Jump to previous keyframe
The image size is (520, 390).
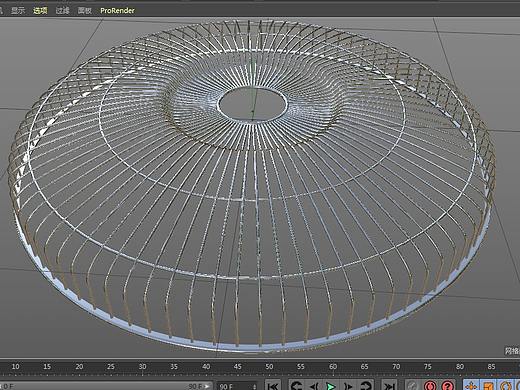(296, 386)
